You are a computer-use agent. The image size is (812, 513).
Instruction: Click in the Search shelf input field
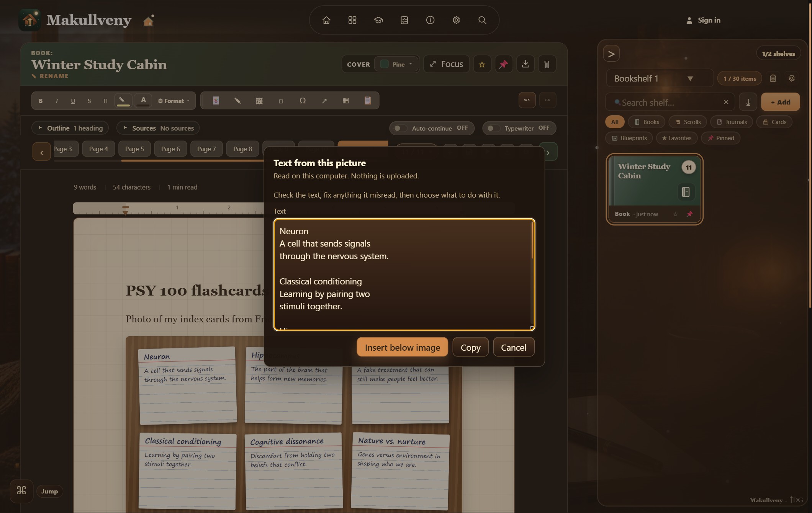point(670,102)
